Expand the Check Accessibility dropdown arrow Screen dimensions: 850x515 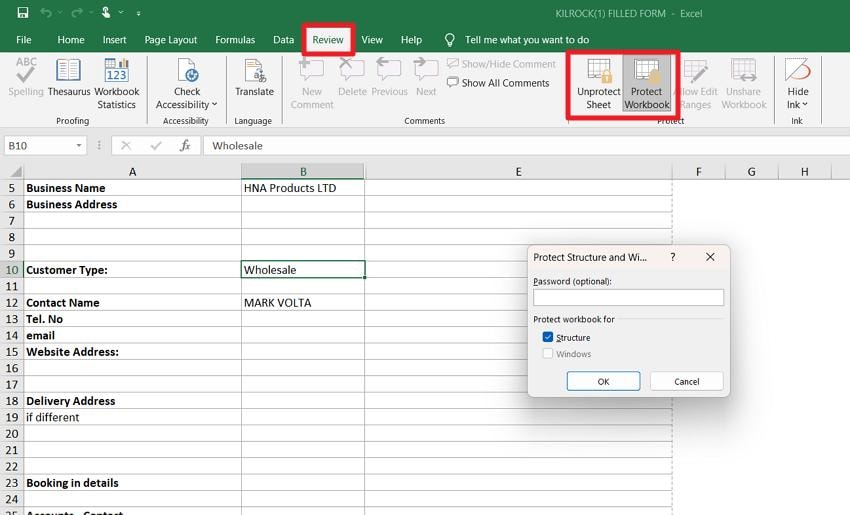pos(215,105)
